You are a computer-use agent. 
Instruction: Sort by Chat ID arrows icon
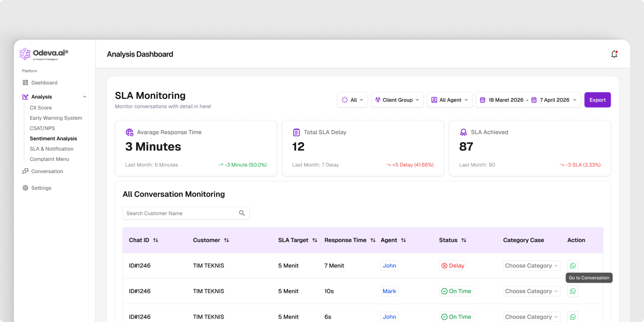[156, 240]
